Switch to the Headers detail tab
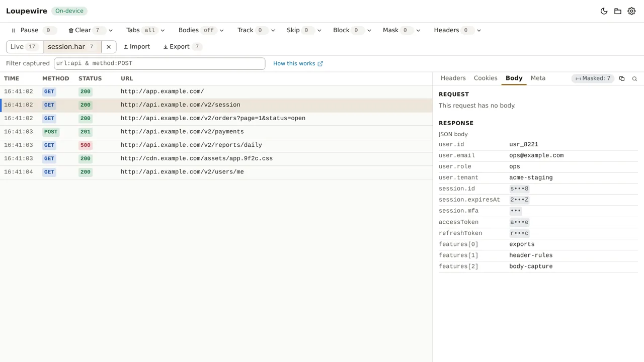 (453, 78)
